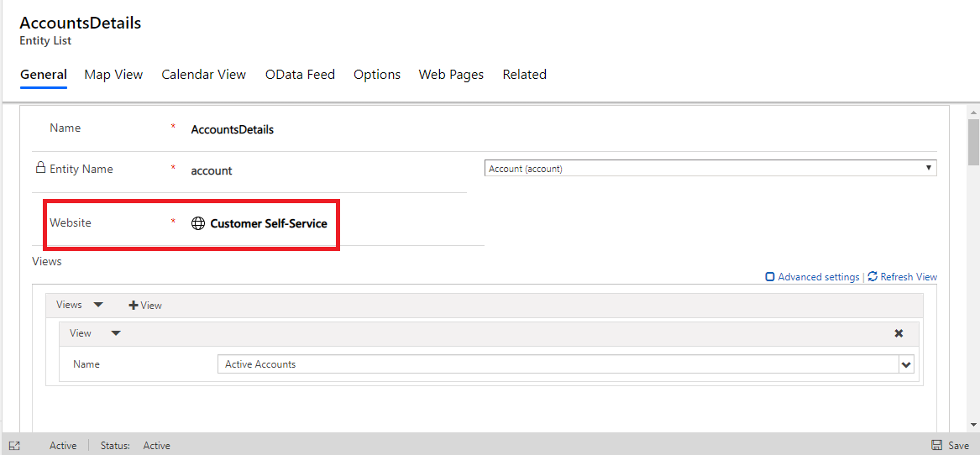The image size is (980, 455).
Task: Enable the Advanced settings checkbox
Action: pos(770,277)
